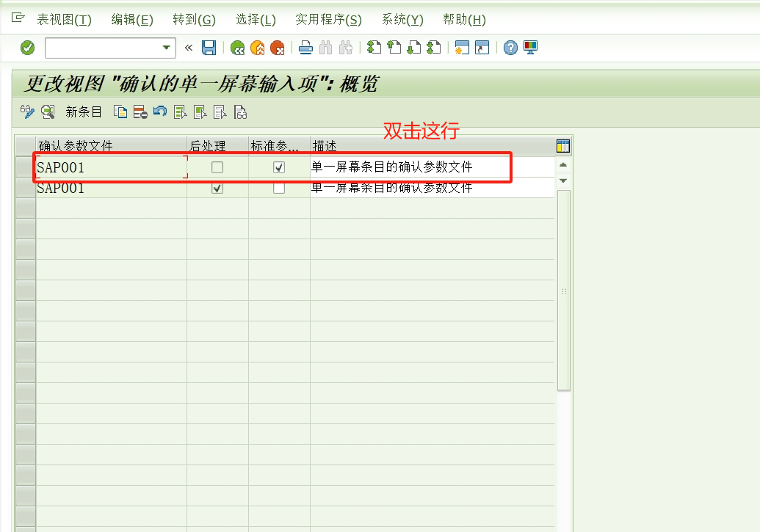Open the menu icon left of 表视图

point(18,18)
